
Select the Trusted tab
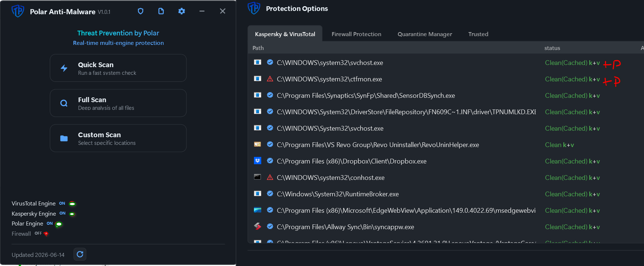pyautogui.click(x=478, y=34)
